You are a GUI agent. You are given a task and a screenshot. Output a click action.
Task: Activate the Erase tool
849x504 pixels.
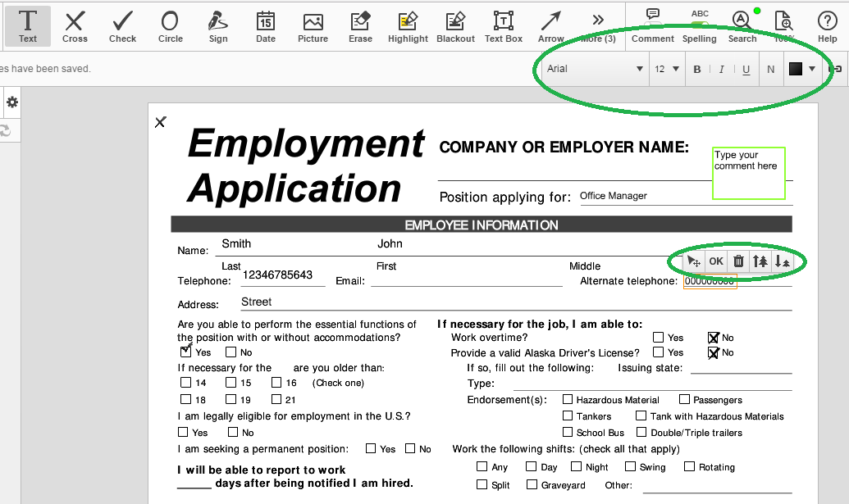click(x=360, y=26)
